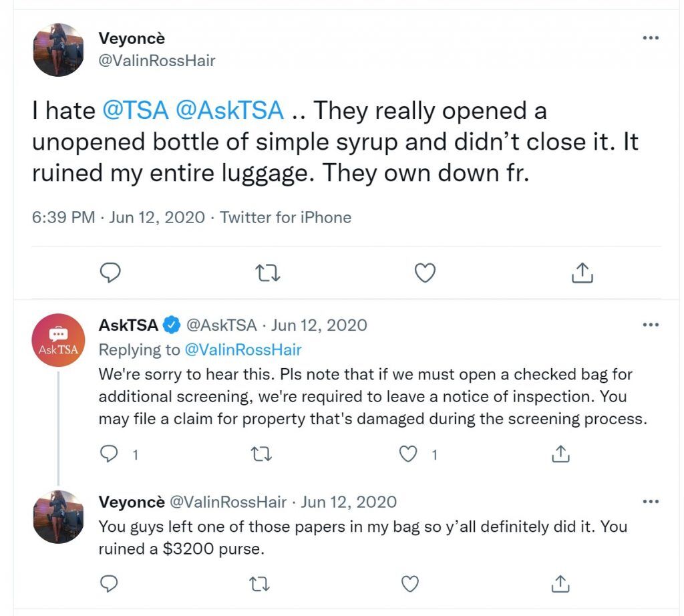
Task: Follow the @TSA mention link
Action: click(x=136, y=110)
